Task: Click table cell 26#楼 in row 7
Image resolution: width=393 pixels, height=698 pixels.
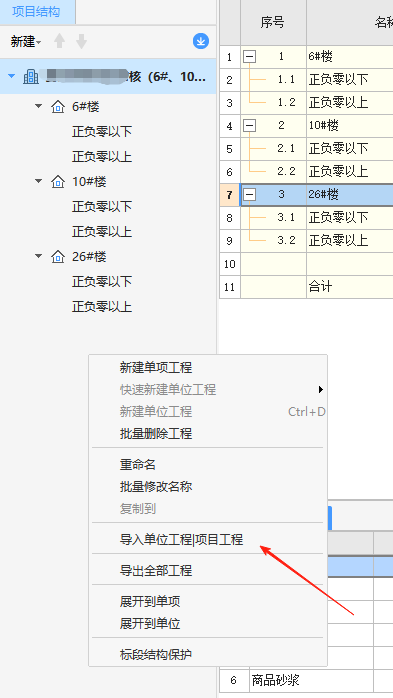Action: [349, 195]
